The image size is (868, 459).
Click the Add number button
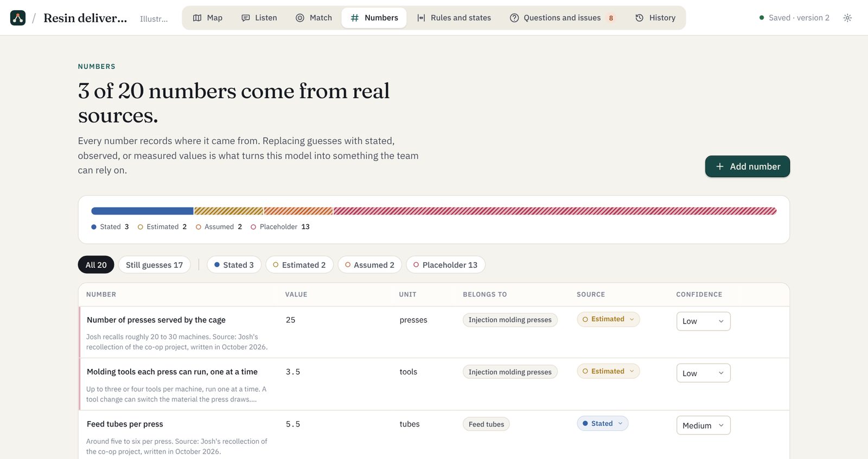click(x=748, y=166)
